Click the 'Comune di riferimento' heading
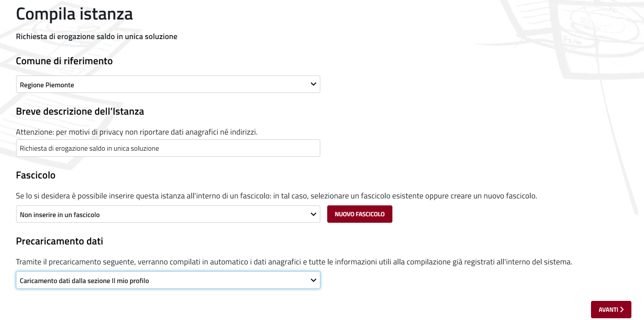Viewport: 644px width, 320px height. tap(64, 61)
